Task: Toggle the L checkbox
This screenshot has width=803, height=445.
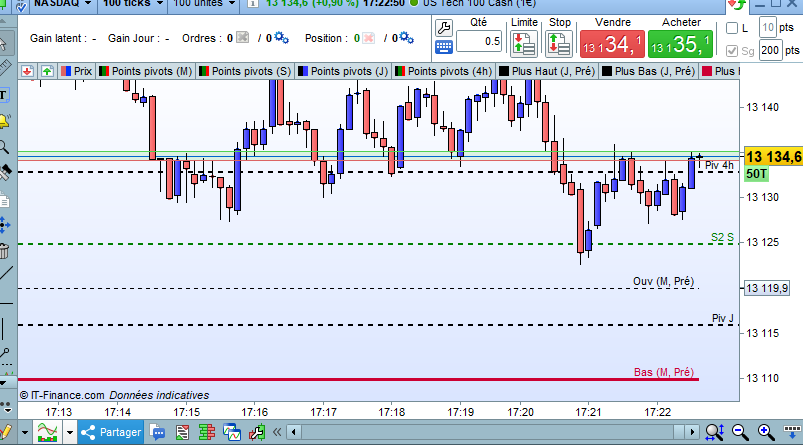Action: point(732,28)
